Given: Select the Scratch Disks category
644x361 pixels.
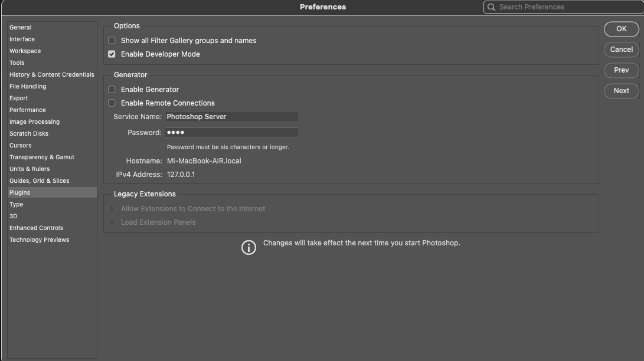Looking at the screenshot, I should coord(28,133).
